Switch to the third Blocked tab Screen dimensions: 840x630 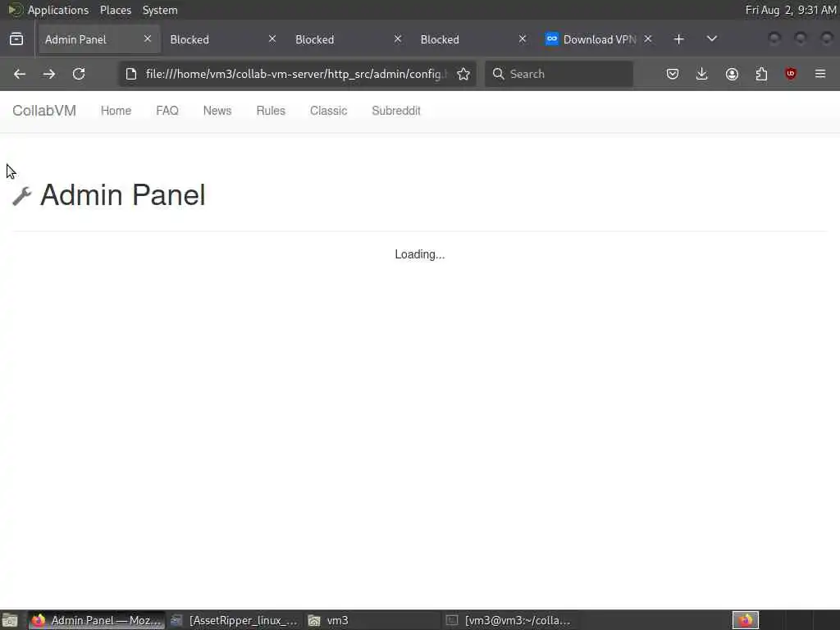pyautogui.click(x=473, y=39)
